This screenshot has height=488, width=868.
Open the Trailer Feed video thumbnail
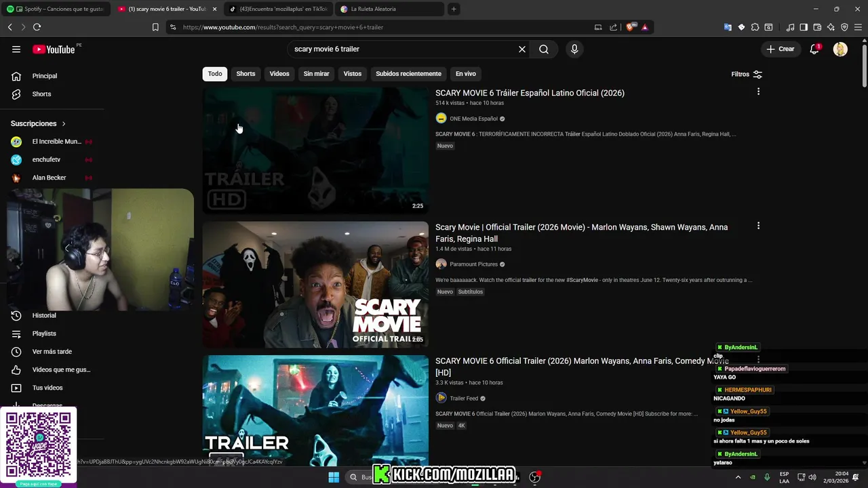[315, 411]
